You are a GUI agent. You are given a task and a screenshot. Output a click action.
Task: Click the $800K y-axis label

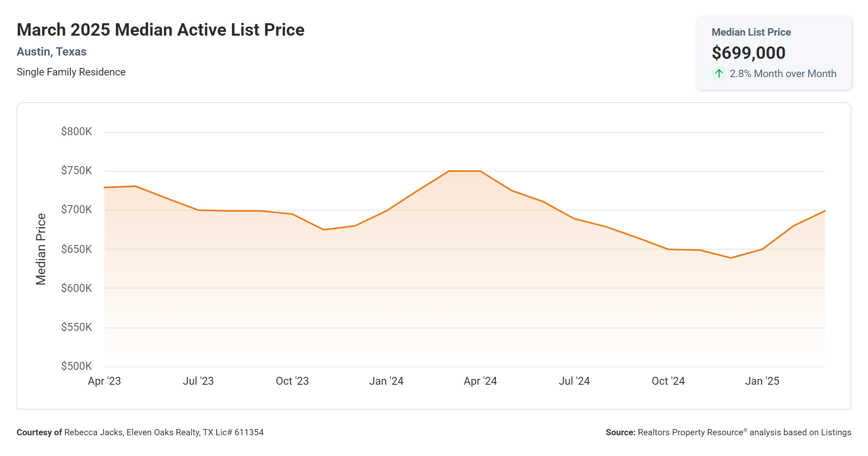click(77, 132)
